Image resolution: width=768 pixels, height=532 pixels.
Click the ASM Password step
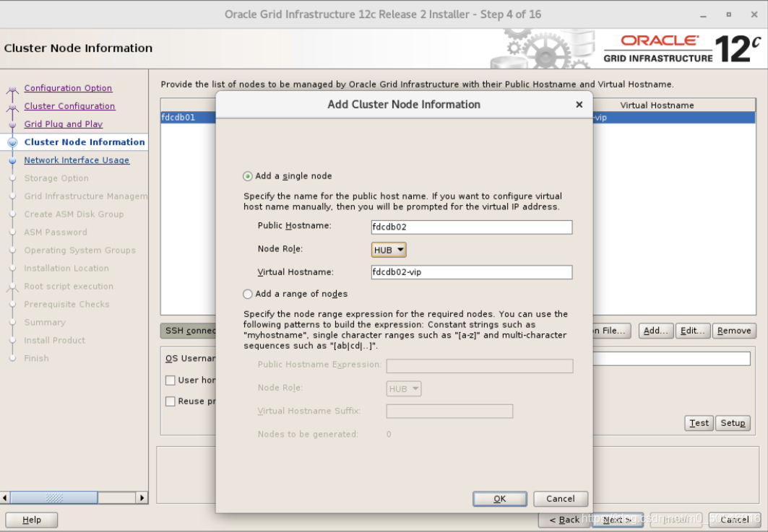tap(56, 232)
